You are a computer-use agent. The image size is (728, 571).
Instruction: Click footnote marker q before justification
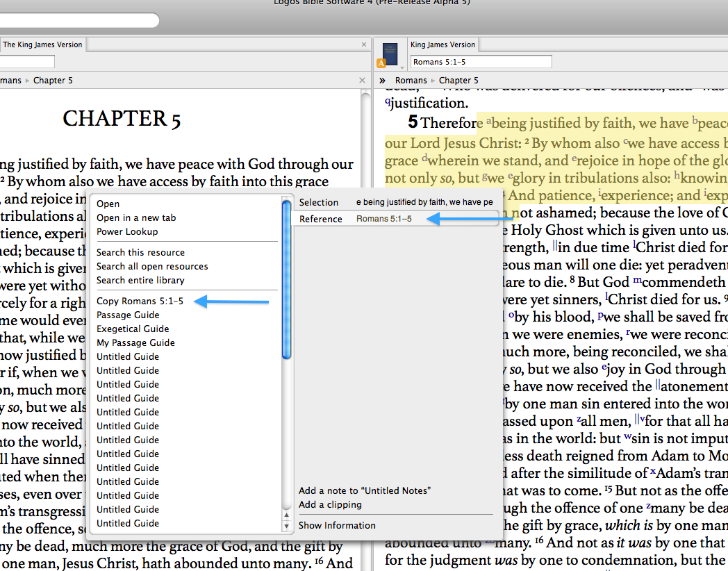[x=387, y=102]
